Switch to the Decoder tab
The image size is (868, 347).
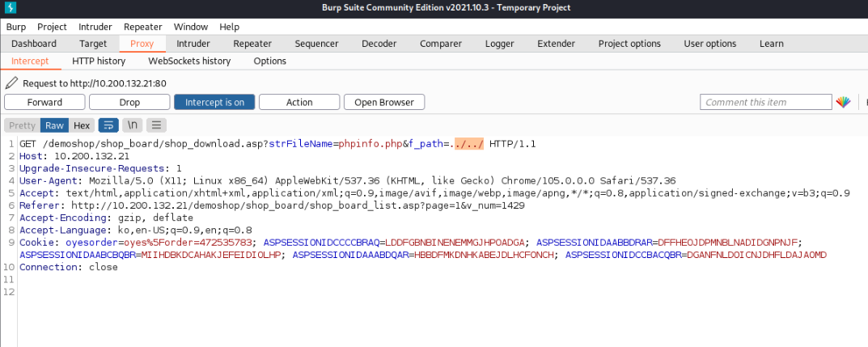(379, 44)
